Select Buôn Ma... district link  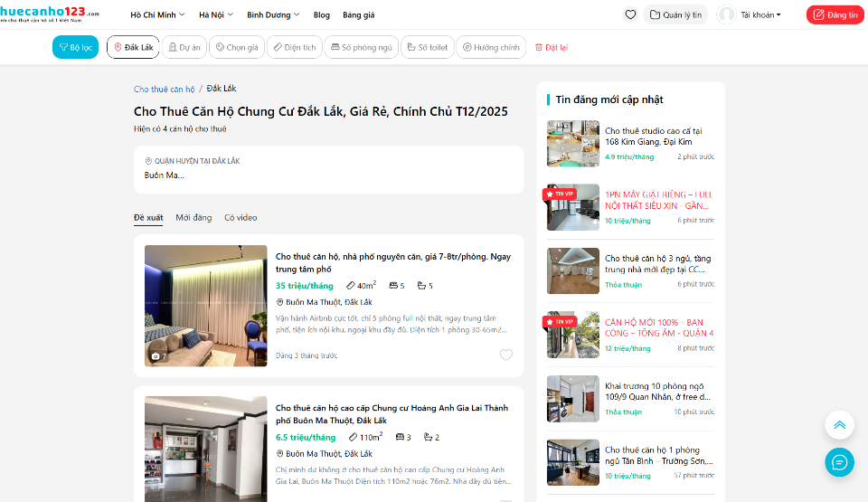pos(165,175)
